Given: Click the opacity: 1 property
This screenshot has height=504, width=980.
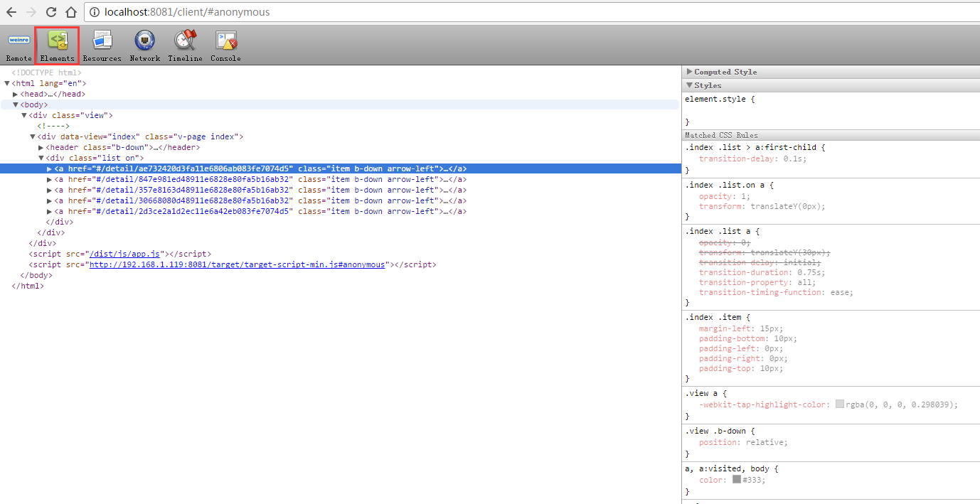Looking at the screenshot, I should tap(725, 196).
